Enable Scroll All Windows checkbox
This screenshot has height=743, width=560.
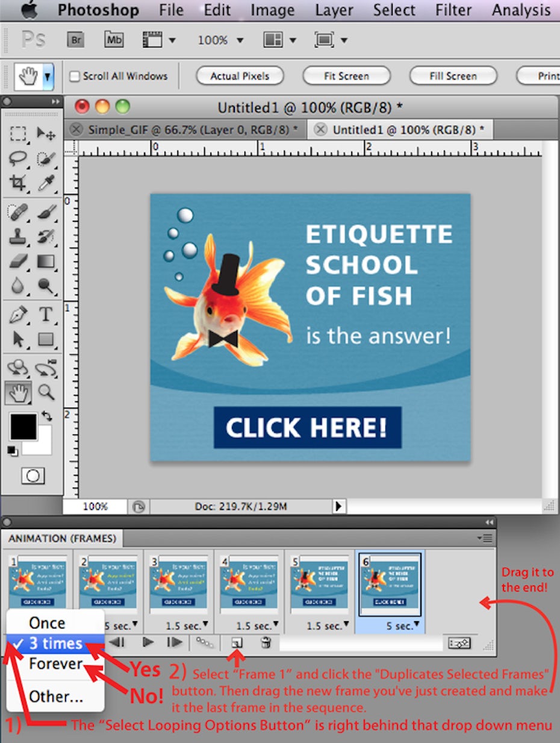(x=75, y=77)
